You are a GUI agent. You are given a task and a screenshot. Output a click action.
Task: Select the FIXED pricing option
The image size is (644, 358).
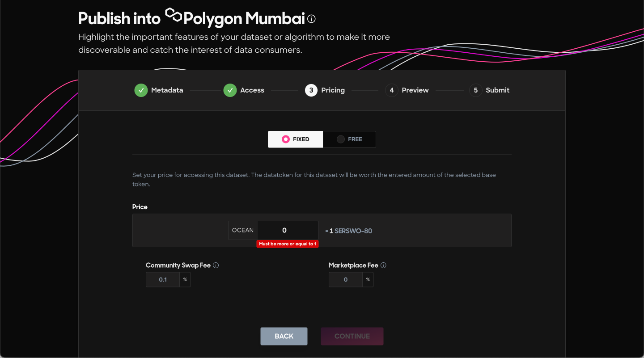tap(295, 139)
